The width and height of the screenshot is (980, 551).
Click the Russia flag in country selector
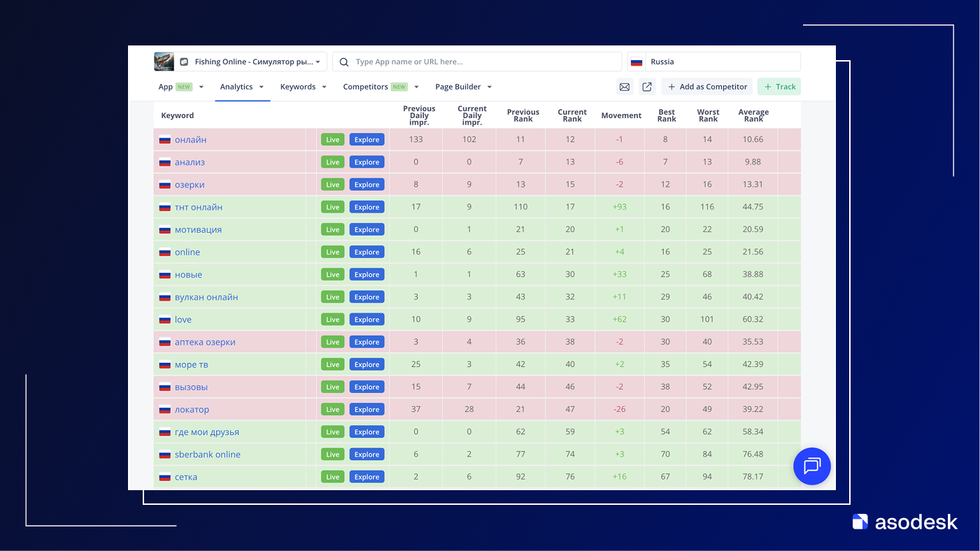pos(637,62)
